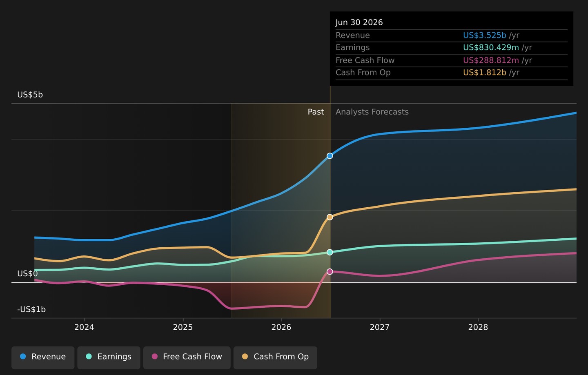The height and width of the screenshot is (375, 588).
Task: Click the pink Free Cash Flow legend dot
Action: 154,357
